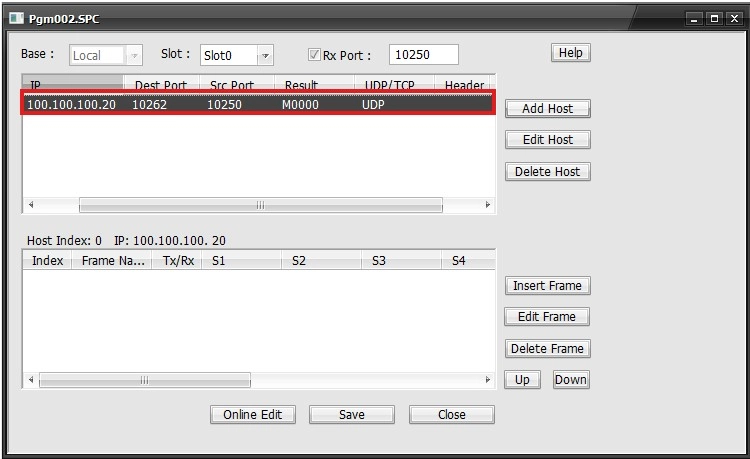This screenshot has height=459, width=750.
Task: Open the Base dropdown showing Local
Action: tap(106, 55)
